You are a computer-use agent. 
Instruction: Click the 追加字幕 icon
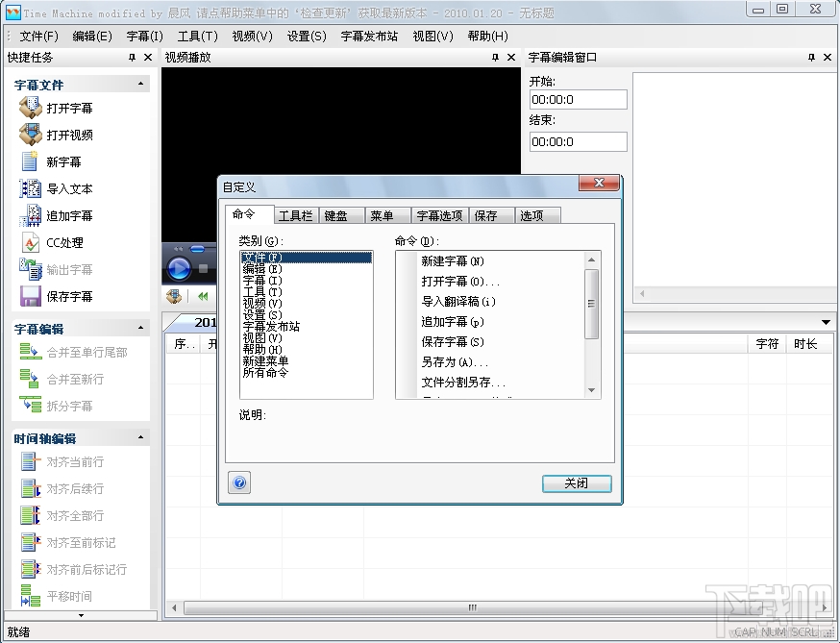[31, 215]
